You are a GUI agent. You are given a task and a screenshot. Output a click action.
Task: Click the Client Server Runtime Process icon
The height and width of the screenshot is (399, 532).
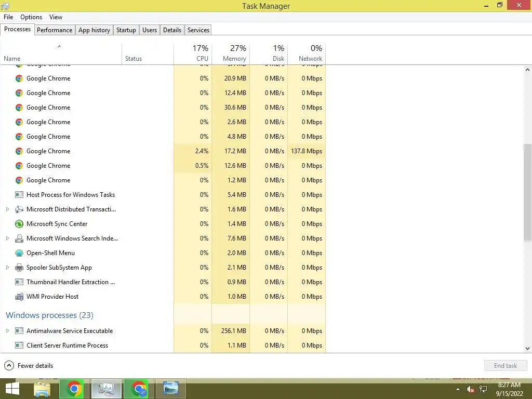19,345
